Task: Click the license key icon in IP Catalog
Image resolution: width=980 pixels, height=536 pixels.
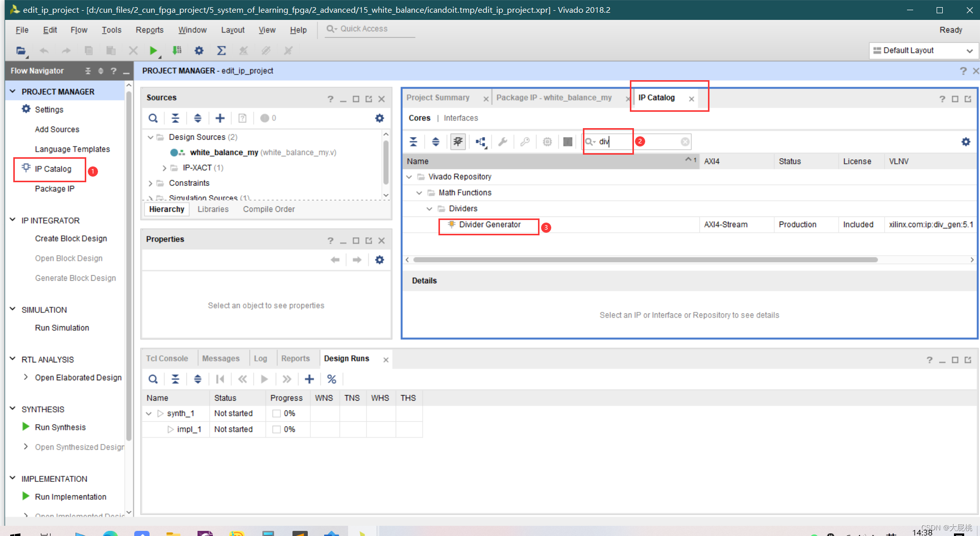Action: (x=525, y=142)
